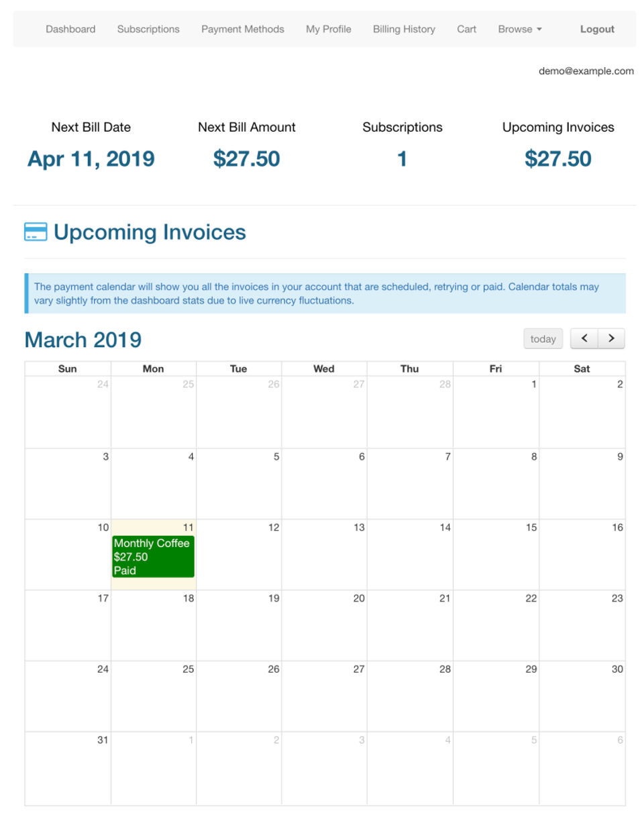644x819 pixels.
Task: Advance to next month with right chevron
Action: [611, 339]
